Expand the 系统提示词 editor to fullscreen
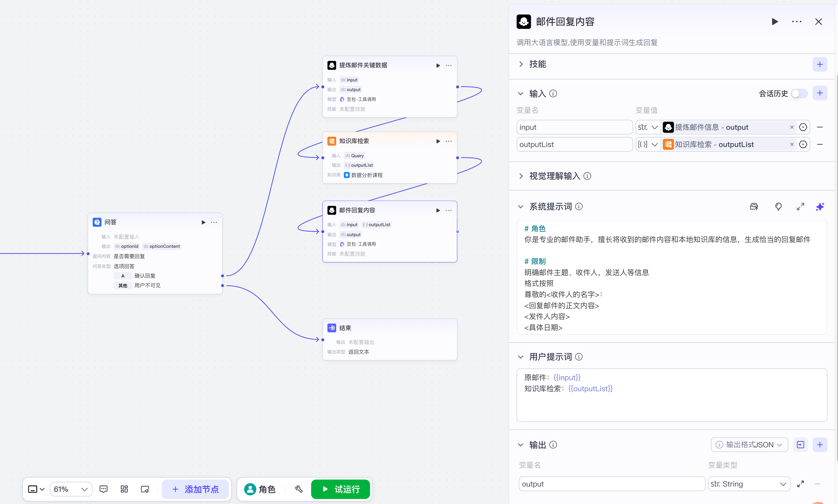Viewport: 838px width, 504px height. (x=801, y=206)
